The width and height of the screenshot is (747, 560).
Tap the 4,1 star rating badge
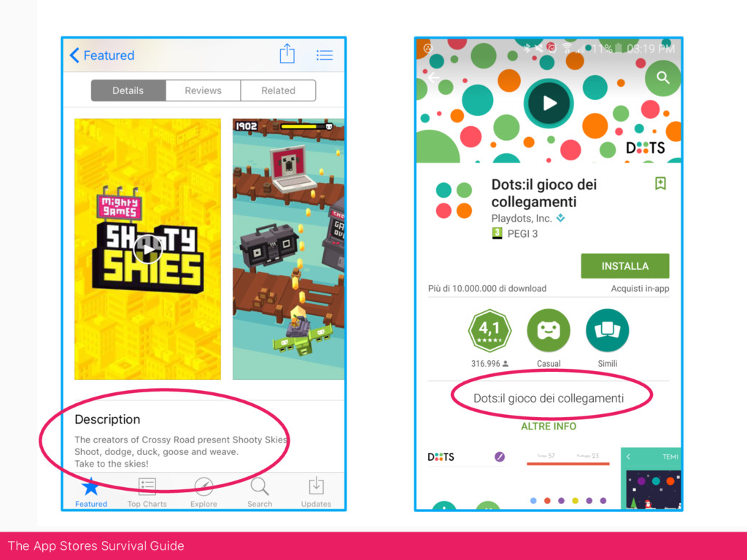coord(489,330)
